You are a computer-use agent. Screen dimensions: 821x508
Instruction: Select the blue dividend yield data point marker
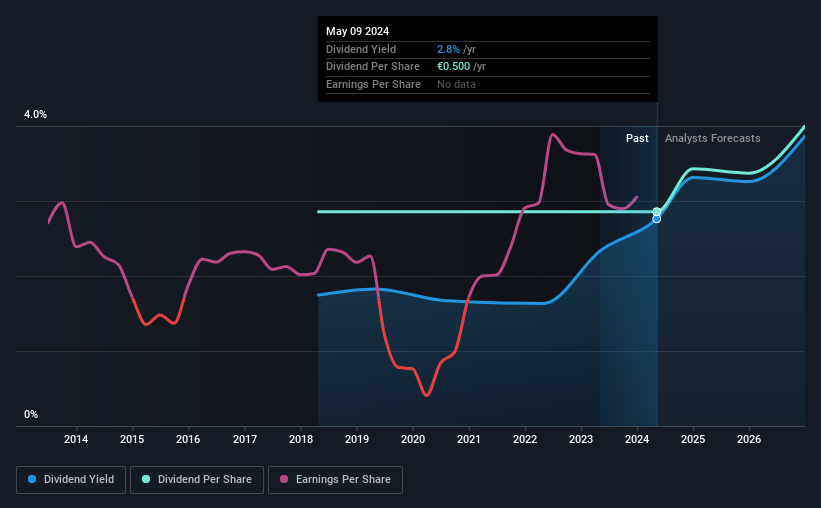tap(657, 219)
